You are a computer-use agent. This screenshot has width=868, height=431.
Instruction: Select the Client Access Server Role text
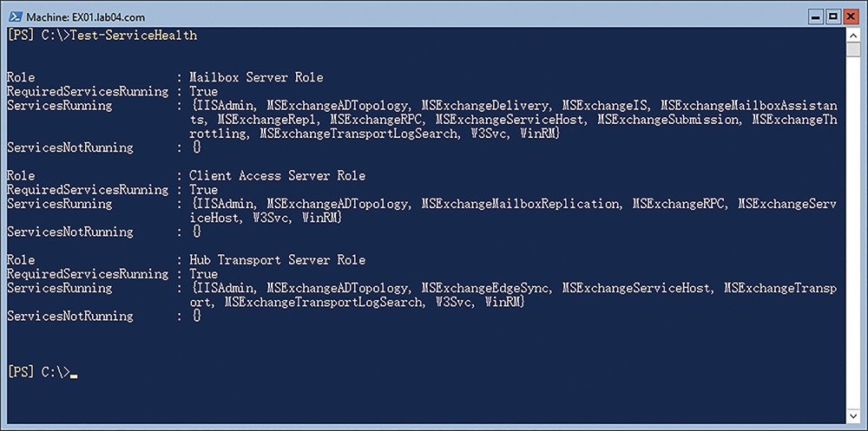(x=278, y=176)
